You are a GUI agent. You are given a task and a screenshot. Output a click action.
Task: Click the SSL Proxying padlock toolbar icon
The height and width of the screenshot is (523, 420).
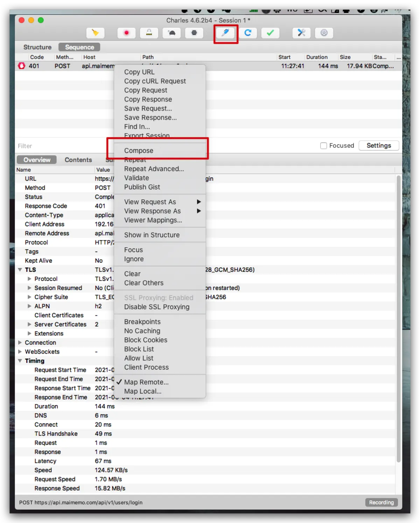click(149, 33)
